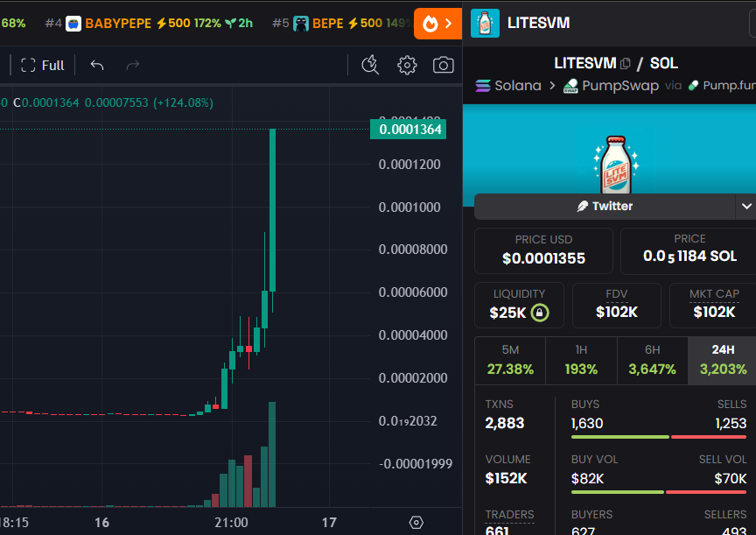Click the +124.08% change readout
The image size is (756, 535).
click(183, 102)
